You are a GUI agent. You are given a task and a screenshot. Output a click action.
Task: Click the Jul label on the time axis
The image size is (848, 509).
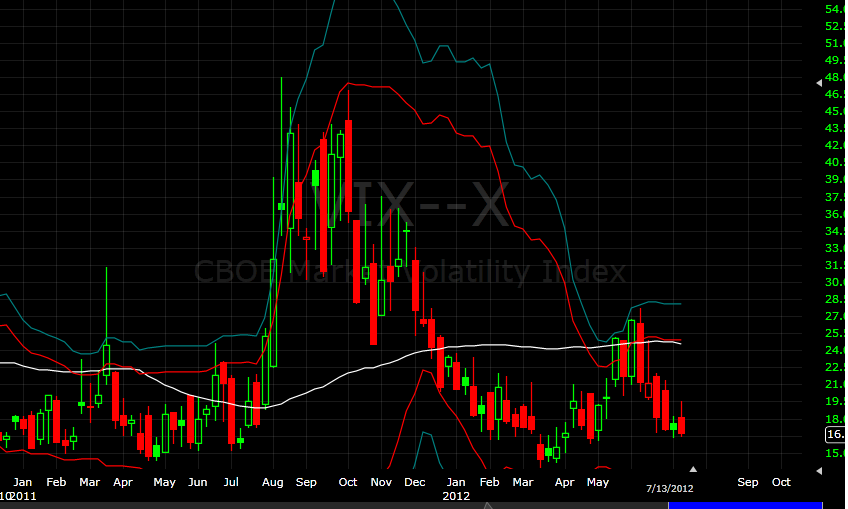pos(231,482)
